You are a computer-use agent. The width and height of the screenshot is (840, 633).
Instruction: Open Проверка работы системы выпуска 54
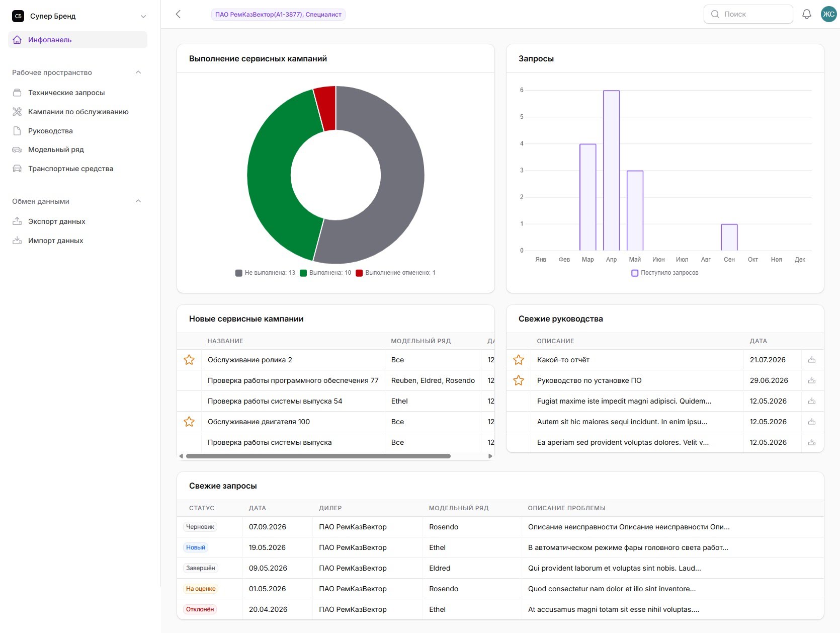click(x=275, y=401)
